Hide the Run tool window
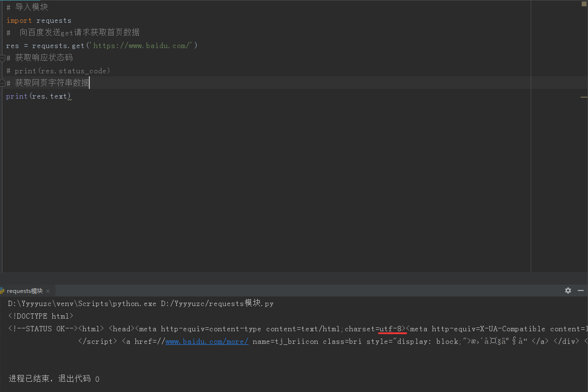588x392 pixels. pyautogui.click(x=580, y=290)
